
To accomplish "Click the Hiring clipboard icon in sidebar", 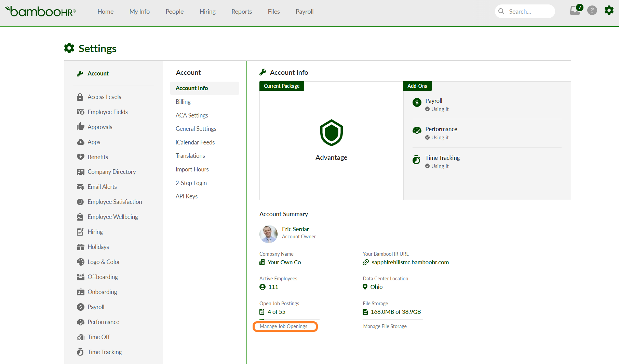I will [x=80, y=232].
